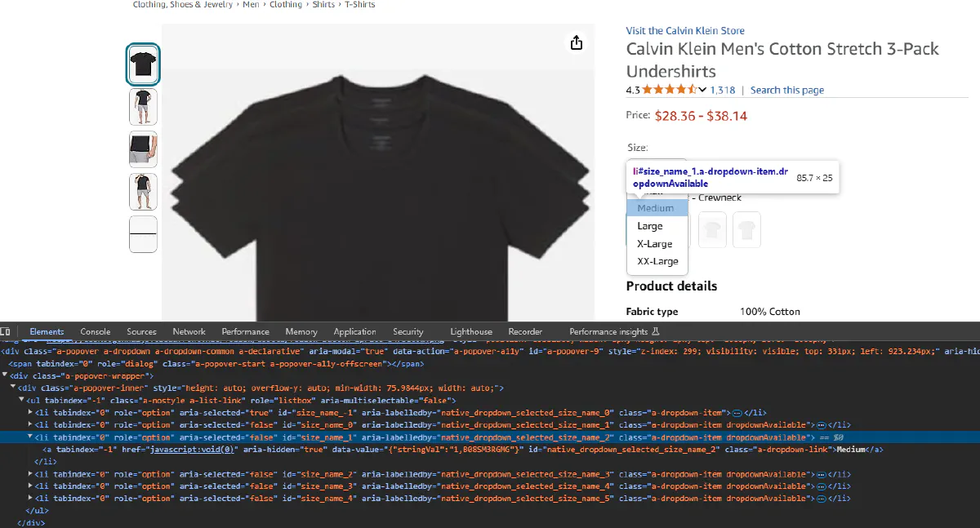
Task: Expand the li element with id size_name_2
Action: tap(31, 474)
